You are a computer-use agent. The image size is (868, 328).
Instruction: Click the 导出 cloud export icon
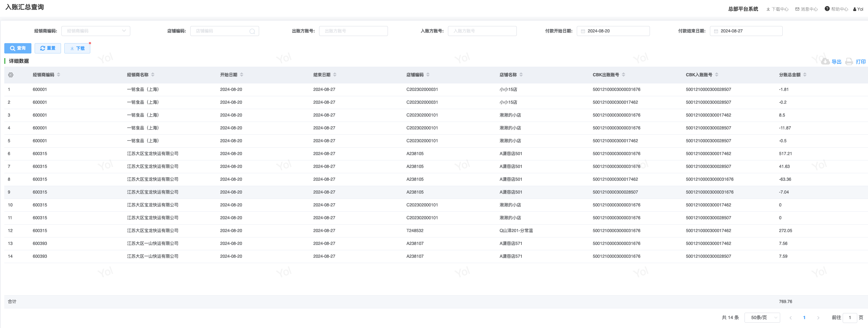825,62
